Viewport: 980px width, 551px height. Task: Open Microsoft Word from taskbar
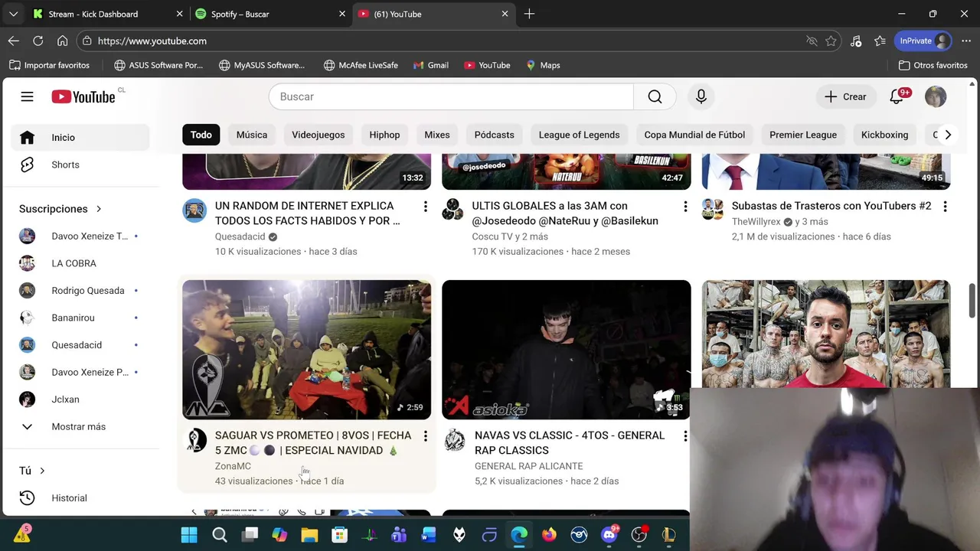429,535
